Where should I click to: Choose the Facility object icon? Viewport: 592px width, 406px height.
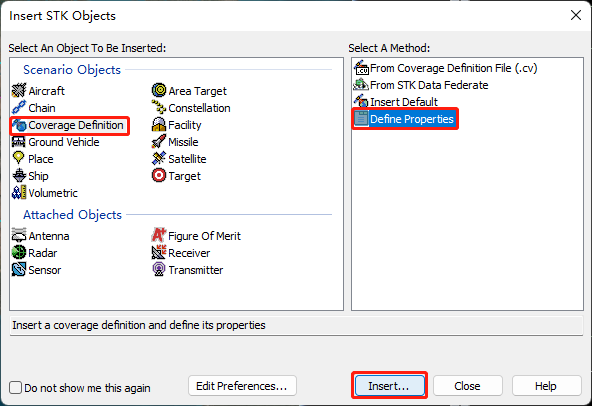(159, 125)
